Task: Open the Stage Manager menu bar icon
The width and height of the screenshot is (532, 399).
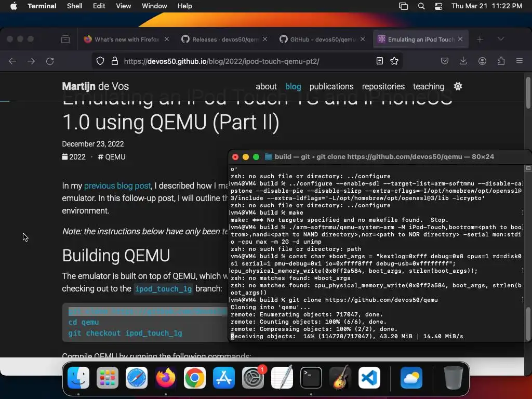Action: (x=403, y=6)
